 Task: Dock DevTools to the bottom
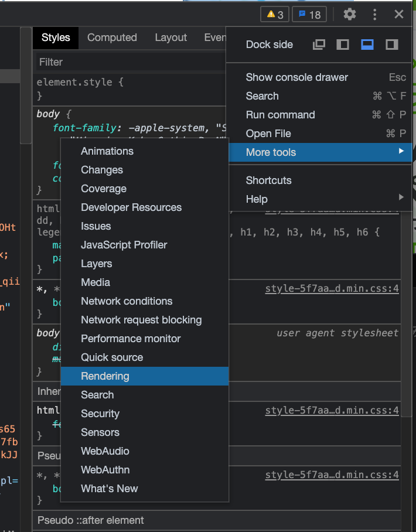coord(367,45)
